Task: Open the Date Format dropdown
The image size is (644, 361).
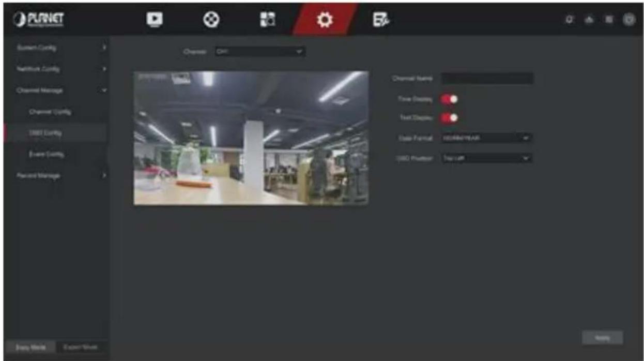Action: pyautogui.click(x=486, y=138)
